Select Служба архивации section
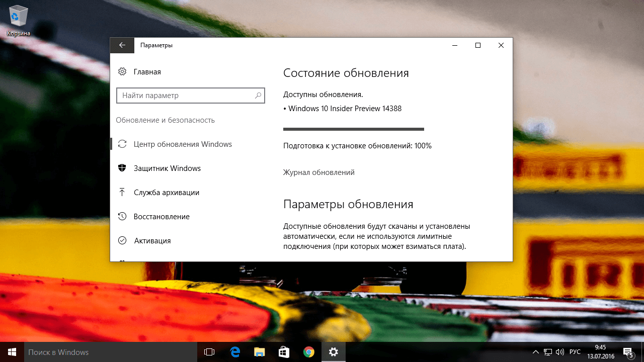644x362 pixels. (x=167, y=192)
